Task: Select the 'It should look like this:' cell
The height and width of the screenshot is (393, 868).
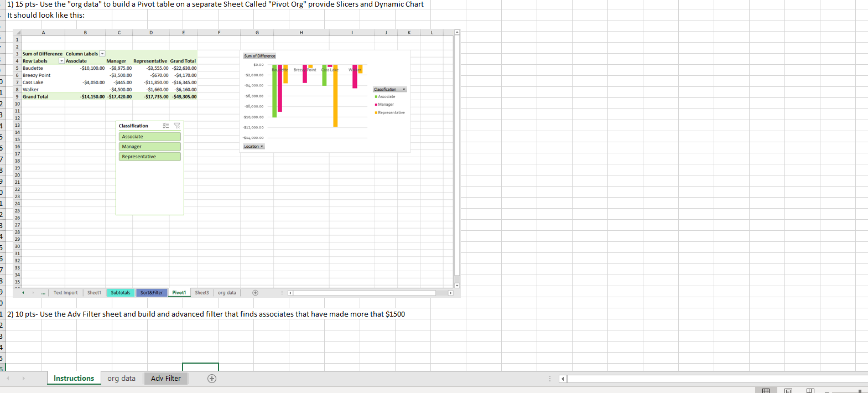Action: [45, 15]
